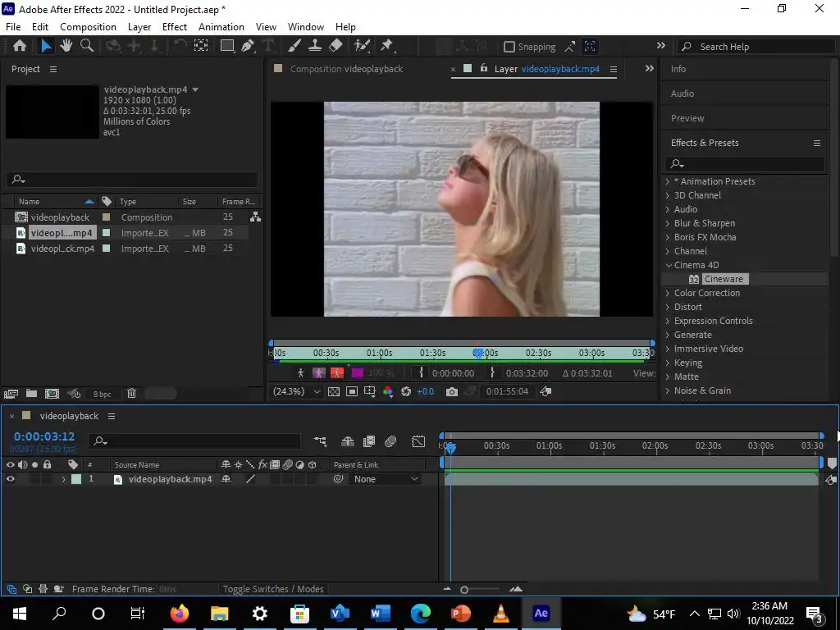Click the label color swatch of layer 1
Image resolution: width=840 pixels, height=630 pixels.
(x=76, y=479)
